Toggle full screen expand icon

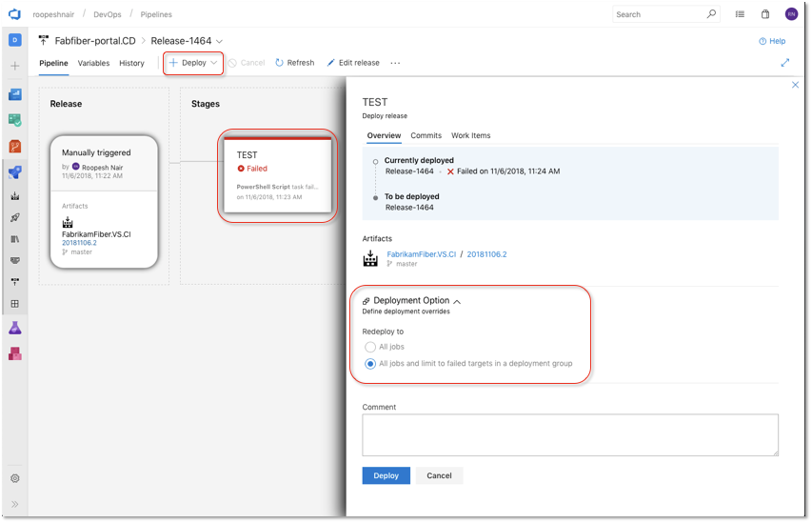point(785,63)
